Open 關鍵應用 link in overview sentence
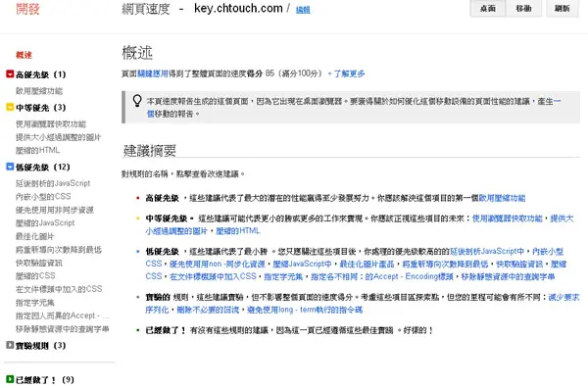 tap(153, 73)
